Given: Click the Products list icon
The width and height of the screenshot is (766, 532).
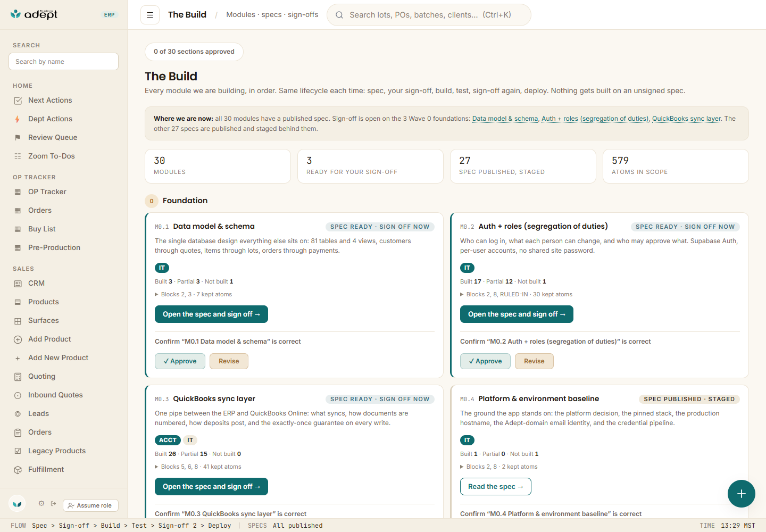Looking at the screenshot, I should [x=18, y=302].
